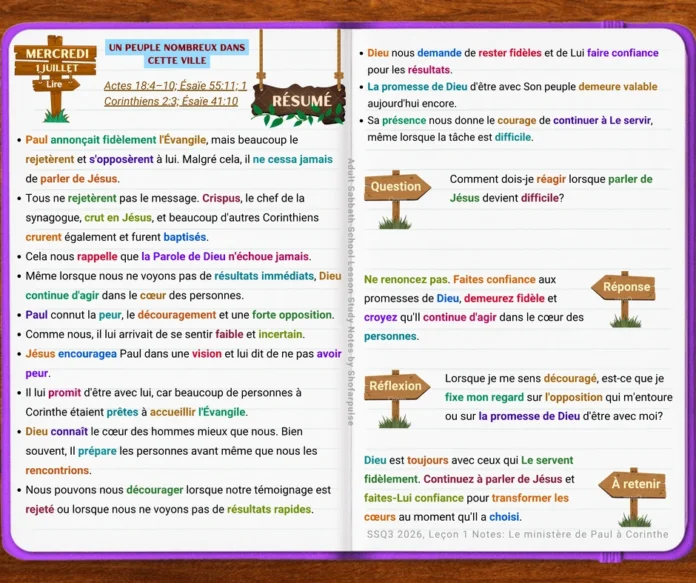
Task: Click the Lire arrow sign
Action: [56, 84]
